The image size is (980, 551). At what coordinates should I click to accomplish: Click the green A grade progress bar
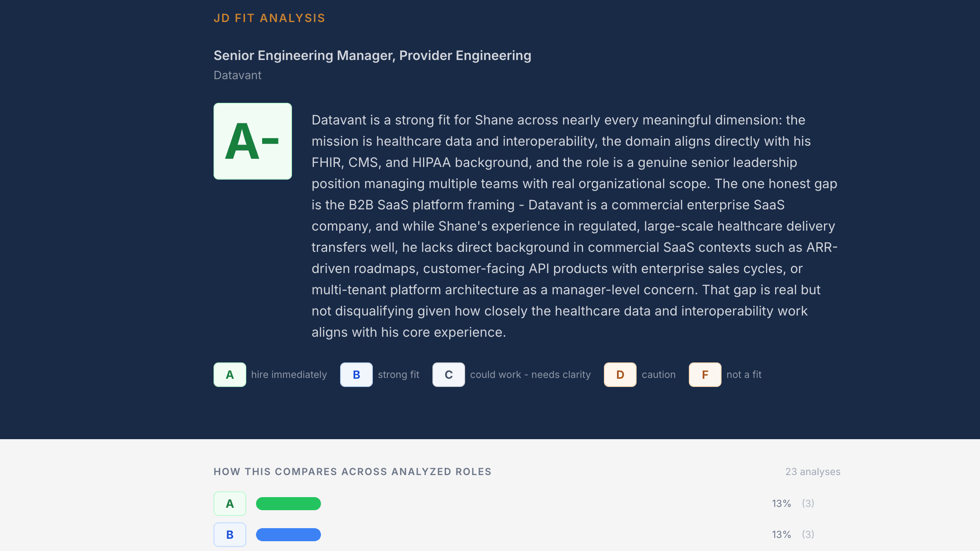pyautogui.click(x=288, y=503)
